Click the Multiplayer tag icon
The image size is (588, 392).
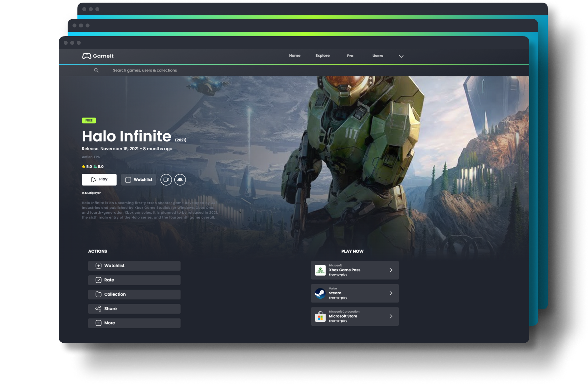(83, 193)
